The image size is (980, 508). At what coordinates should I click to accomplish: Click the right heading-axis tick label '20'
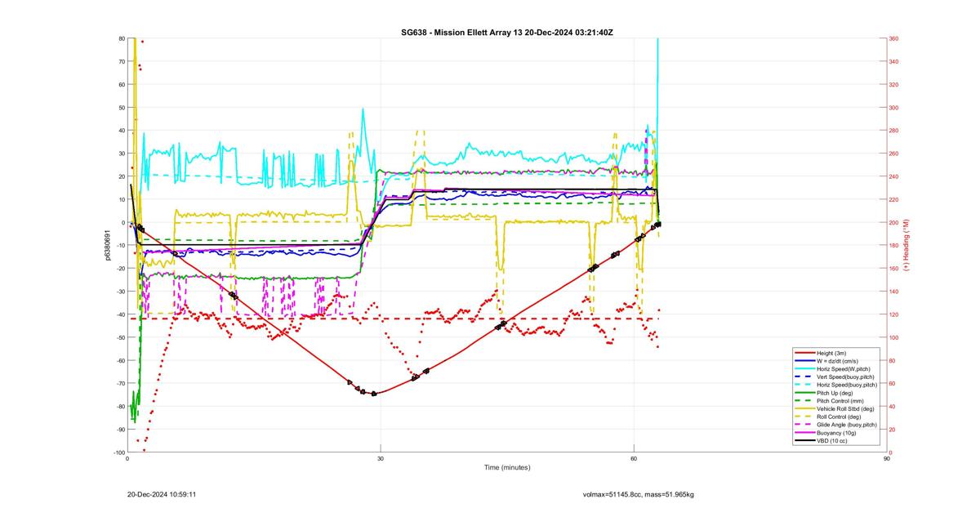[x=893, y=430]
